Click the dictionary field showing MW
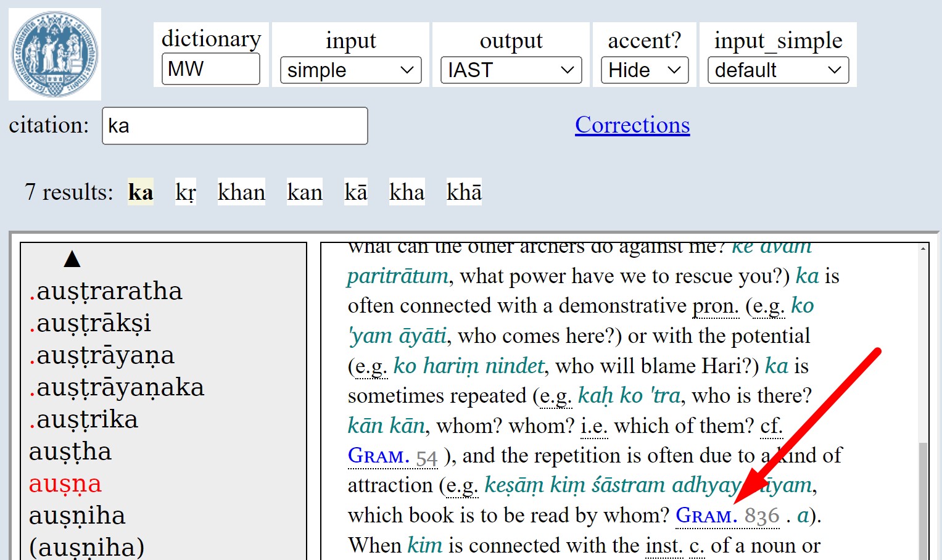The image size is (942, 560). tap(210, 69)
